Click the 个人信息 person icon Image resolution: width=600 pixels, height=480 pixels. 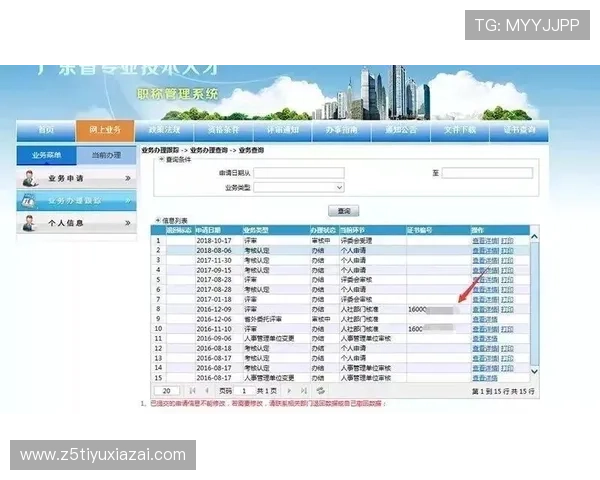coord(29,223)
